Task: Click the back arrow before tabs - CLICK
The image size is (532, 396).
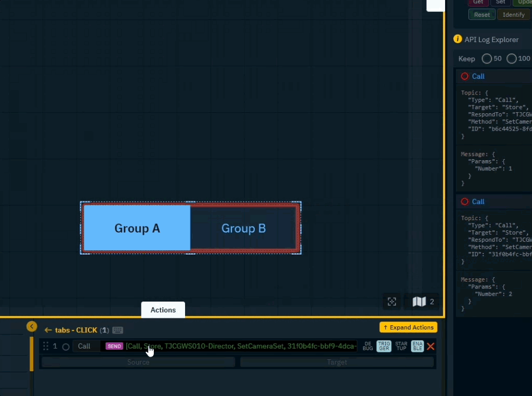Action: pyautogui.click(x=48, y=330)
